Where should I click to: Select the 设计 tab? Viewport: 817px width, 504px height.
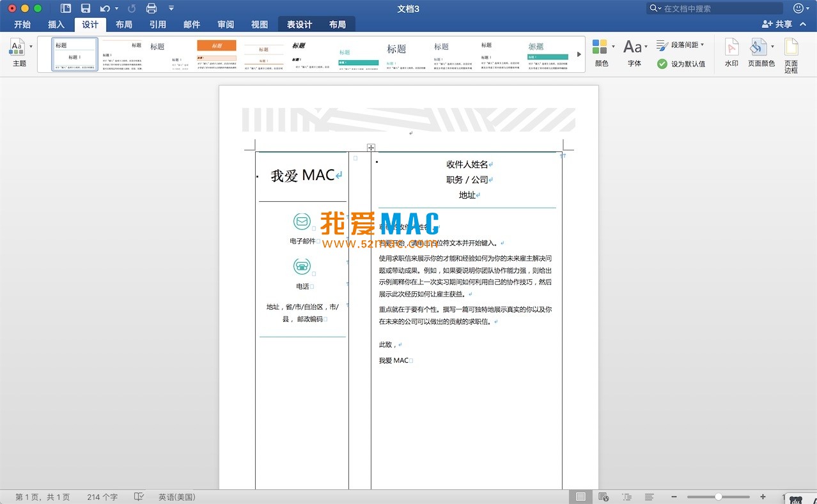point(90,24)
